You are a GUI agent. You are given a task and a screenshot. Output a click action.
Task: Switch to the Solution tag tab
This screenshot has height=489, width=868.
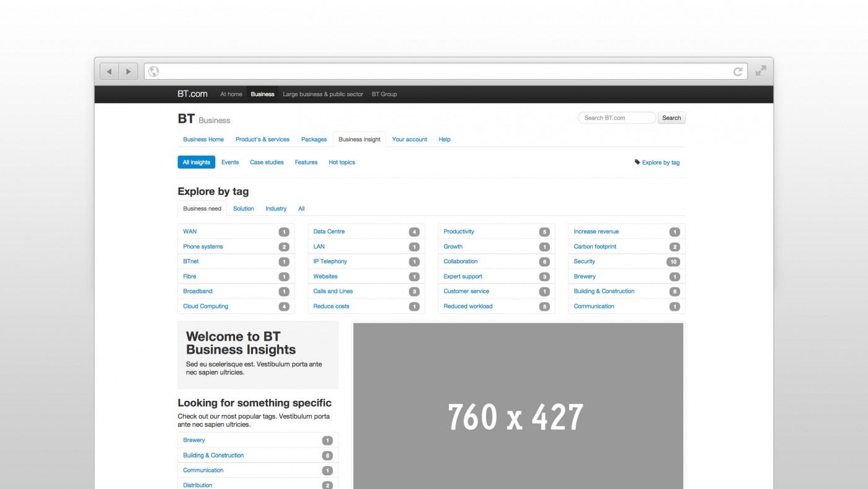click(244, 209)
